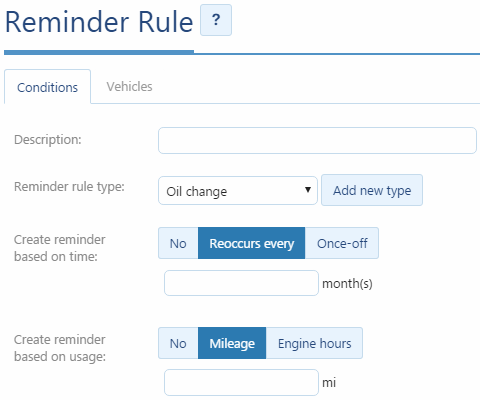
Task: Click the Reminder rule type label
Action: 69,187
